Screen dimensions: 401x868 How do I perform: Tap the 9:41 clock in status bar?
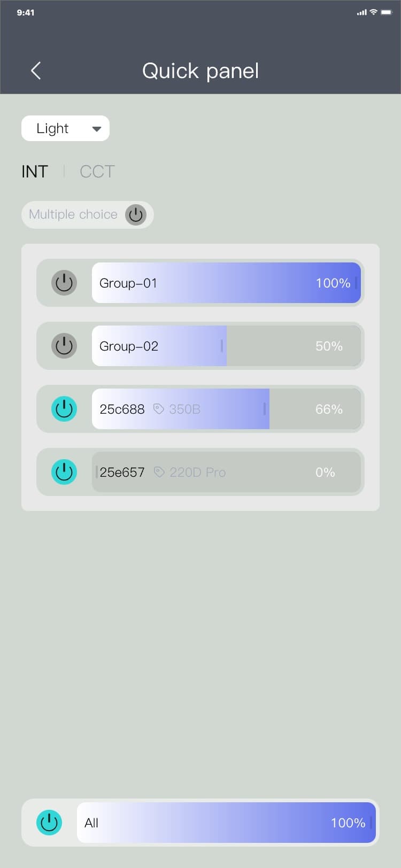coord(26,12)
